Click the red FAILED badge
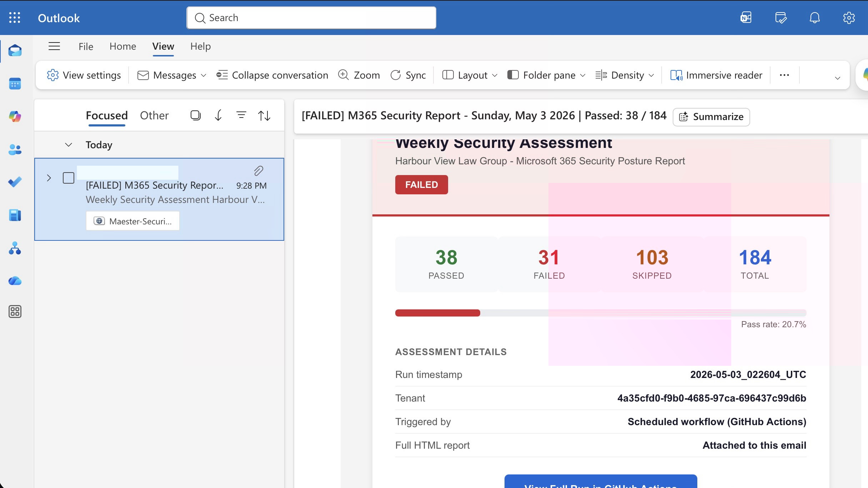This screenshot has width=868, height=488. click(421, 185)
